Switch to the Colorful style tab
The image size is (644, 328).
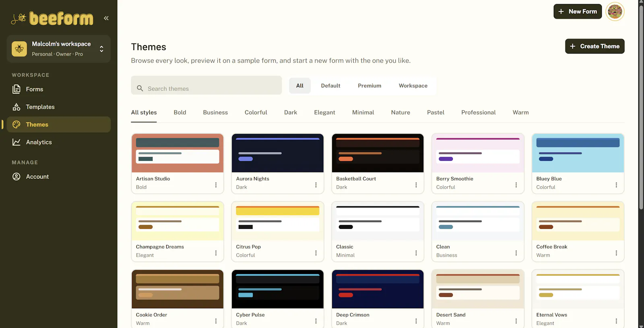[x=256, y=112]
